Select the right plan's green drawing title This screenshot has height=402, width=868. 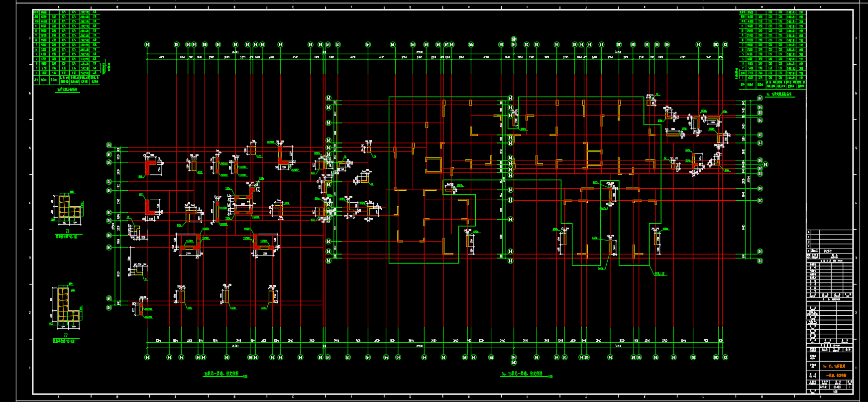click(522, 374)
